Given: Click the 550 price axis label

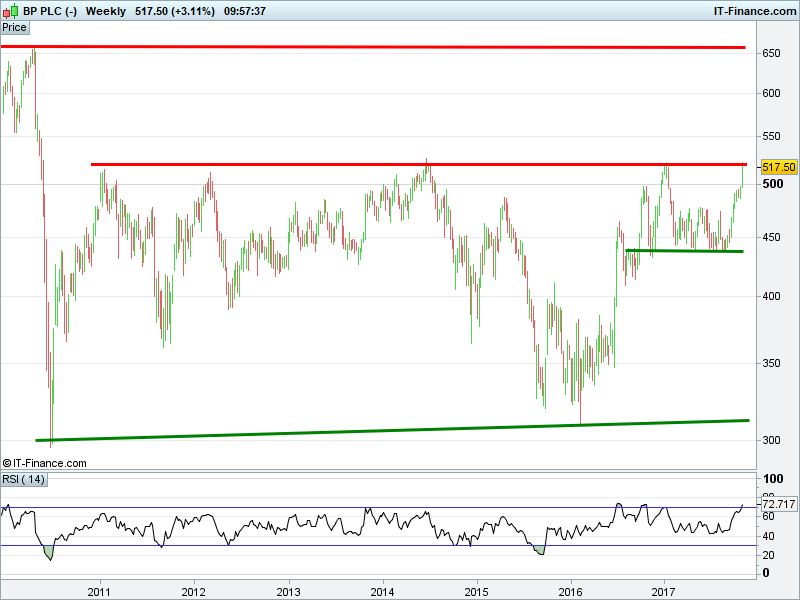Looking at the screenshot, I should pyautogui.click(x=771, y=136).
